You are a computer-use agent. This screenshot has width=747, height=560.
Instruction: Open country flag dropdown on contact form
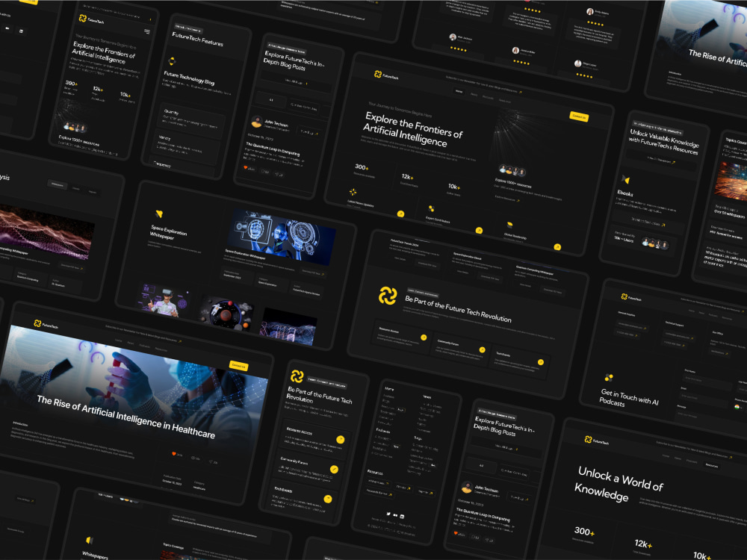[738, 407]
